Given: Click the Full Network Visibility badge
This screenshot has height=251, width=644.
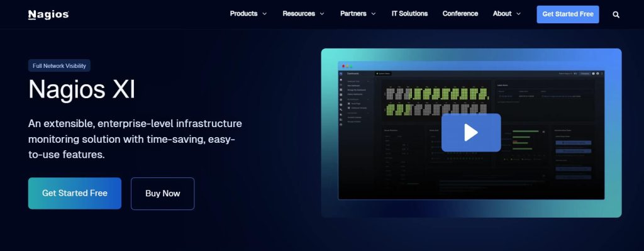Looking at the screenshot, I should tap(59, 65).
